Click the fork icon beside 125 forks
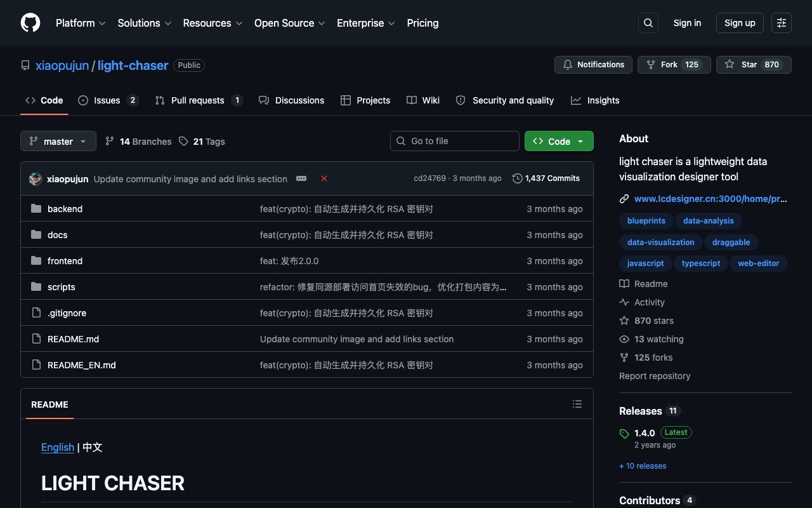Viewport: 812px width, 508px height. click(x=624, y=358)
